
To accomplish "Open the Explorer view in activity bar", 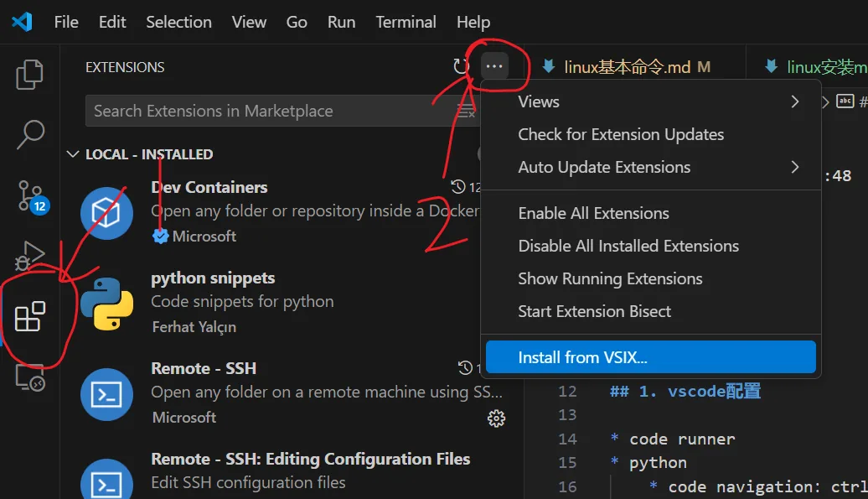I will tap(30, 75).
